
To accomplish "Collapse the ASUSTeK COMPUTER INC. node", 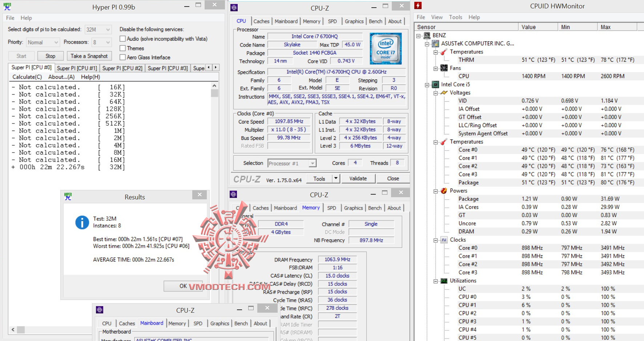I will [427, 44].
